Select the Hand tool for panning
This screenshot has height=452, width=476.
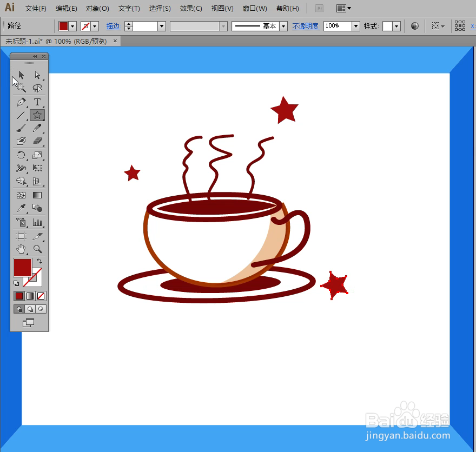(20, 249)
